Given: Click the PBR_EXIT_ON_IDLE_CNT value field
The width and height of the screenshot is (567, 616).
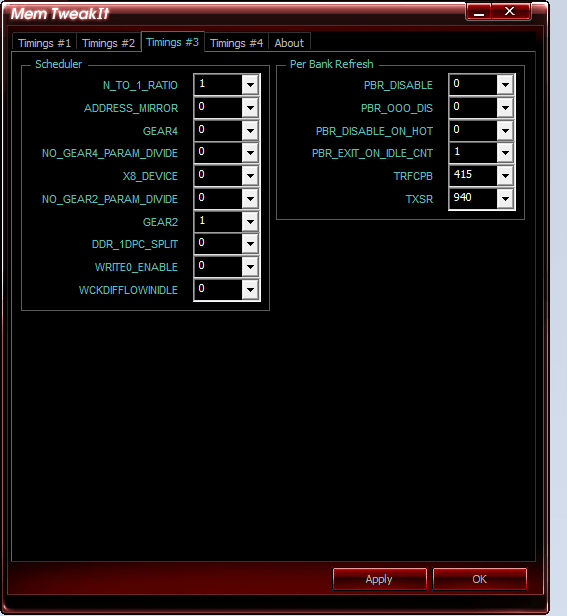Looking at the screenshot, I should coord(473,153).
